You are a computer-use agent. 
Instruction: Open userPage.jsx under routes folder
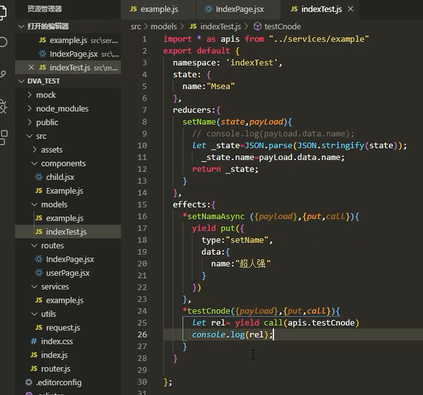pyautogui.click(x=68, y=273)
